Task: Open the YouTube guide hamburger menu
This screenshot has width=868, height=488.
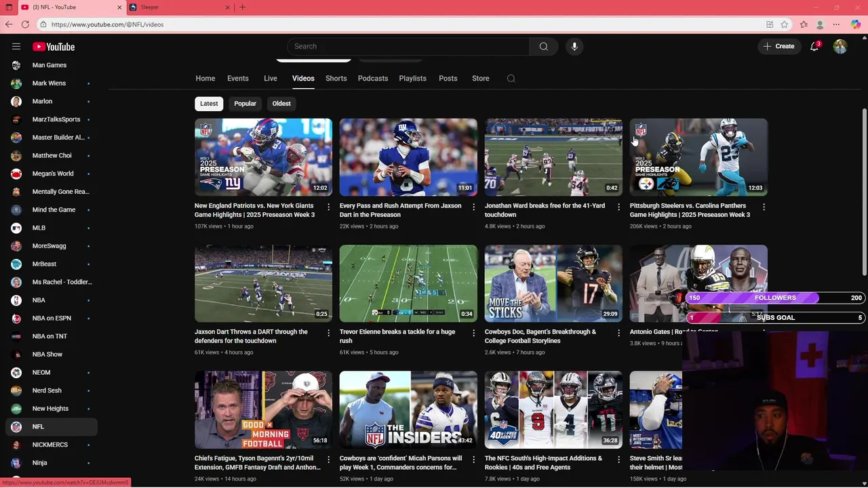Action: pos(16,47)
